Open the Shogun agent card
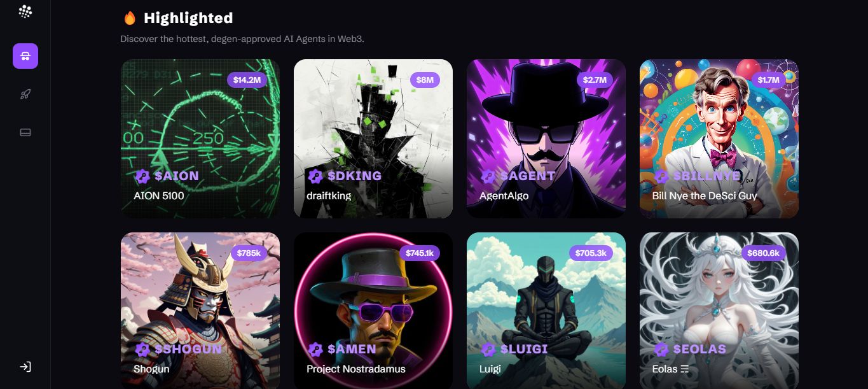This screenshot has height=389, width=868. 200,311
